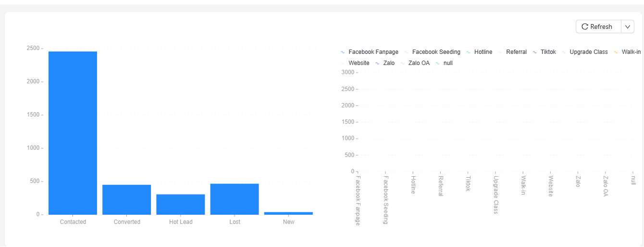Click the Zalo OA legend line icon
644x247 pixels.
click(402, 63)
